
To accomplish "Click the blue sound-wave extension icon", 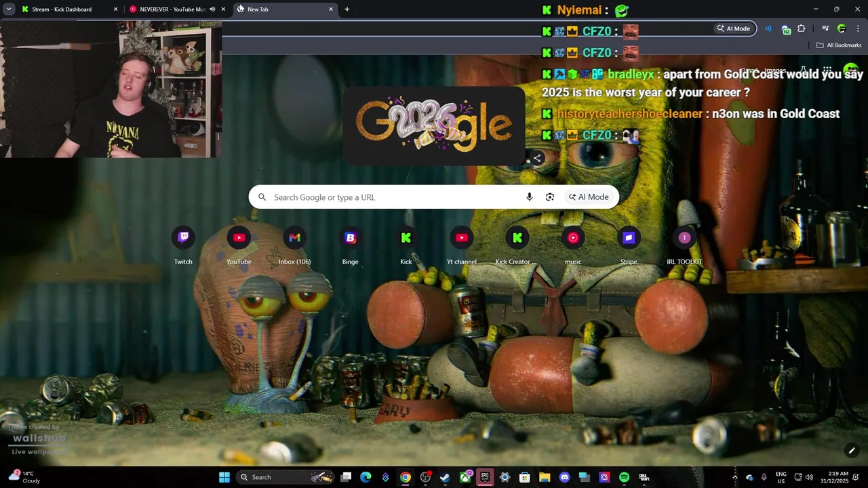I will tap(768, 28).
